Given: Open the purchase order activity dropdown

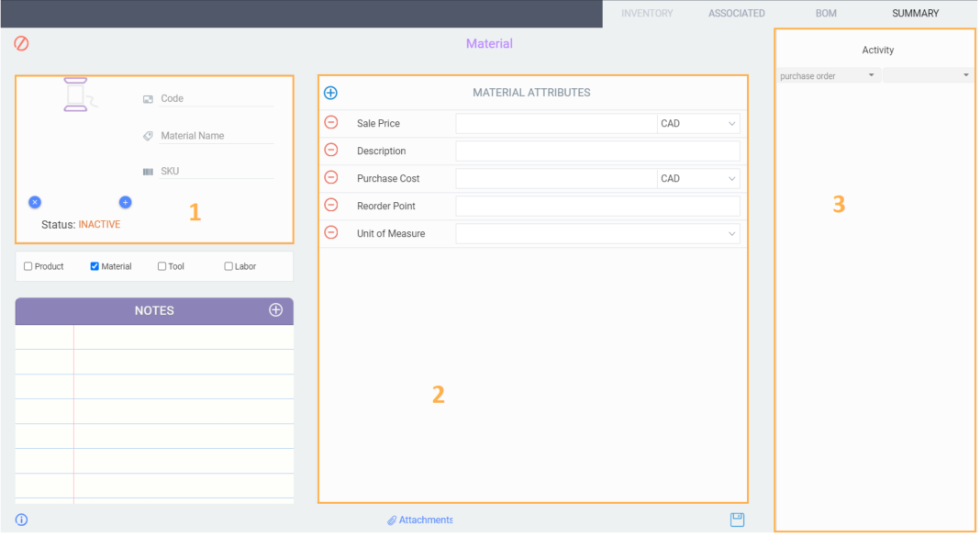Looking at the screenshot, I should pos(828,75).
